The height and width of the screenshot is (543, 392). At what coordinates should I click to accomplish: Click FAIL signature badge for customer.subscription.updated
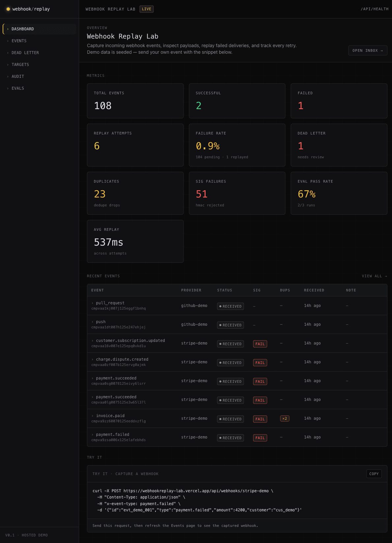point(260,344)
